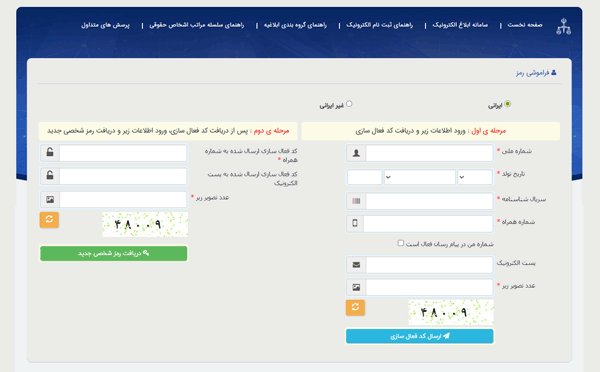
Task: Focus step two عدد تصویر زیر input
Action: (x=123, y=199)
